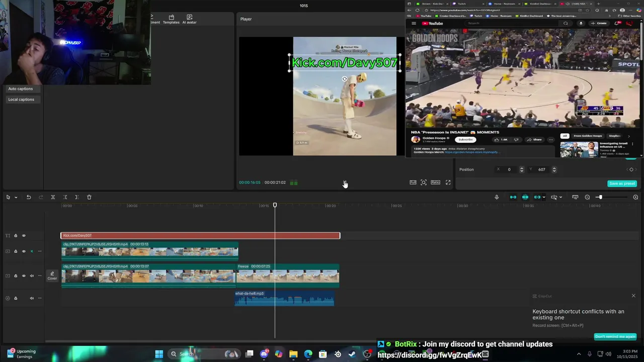Toggle auto snapping on timeline

coord(525,197)
